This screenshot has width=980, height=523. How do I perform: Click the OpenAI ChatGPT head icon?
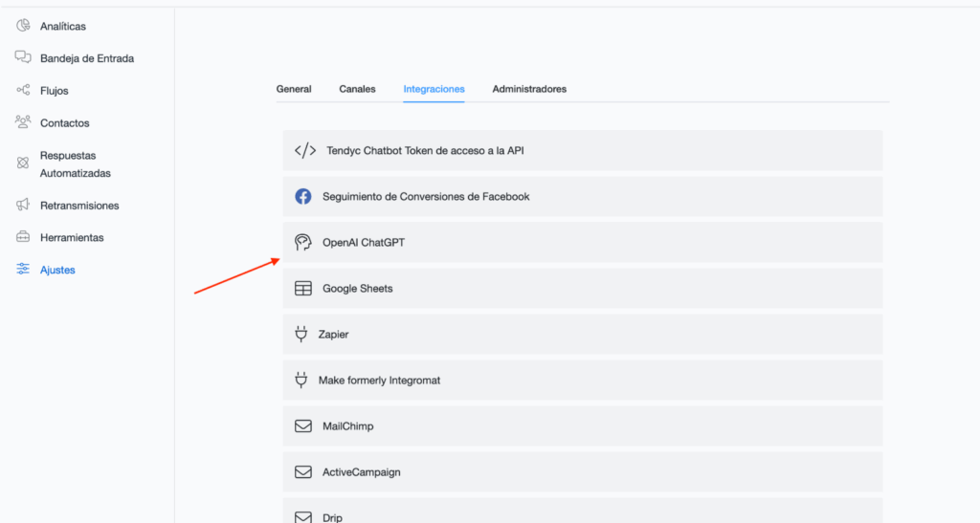click(302, 242)
